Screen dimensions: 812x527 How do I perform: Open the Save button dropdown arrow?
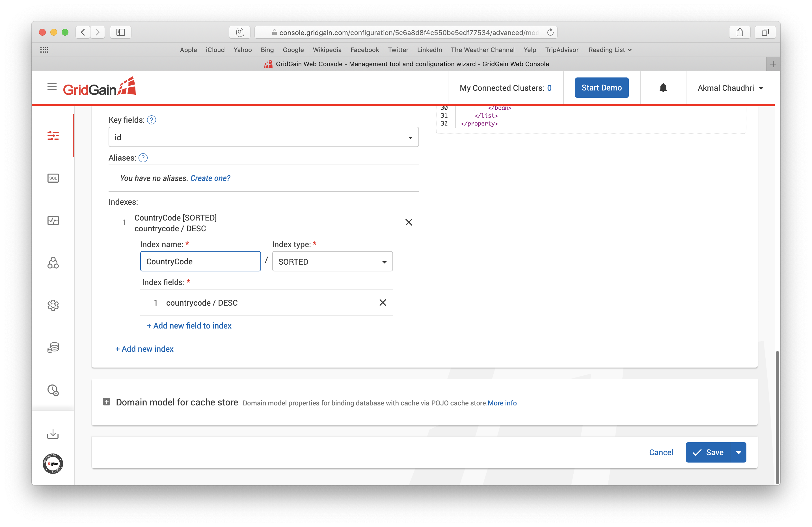coord(738,452)
